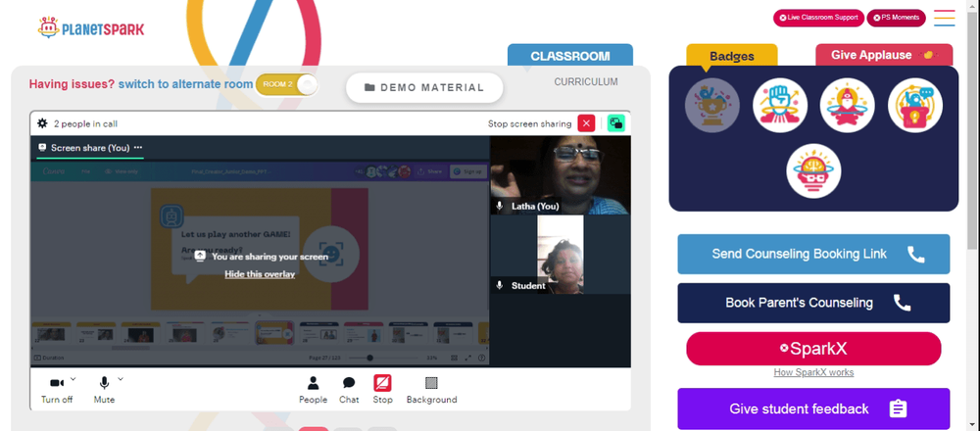Click the clipboard icon on feedback button
The image size is (980, 431).
click(x=898, y=408)
